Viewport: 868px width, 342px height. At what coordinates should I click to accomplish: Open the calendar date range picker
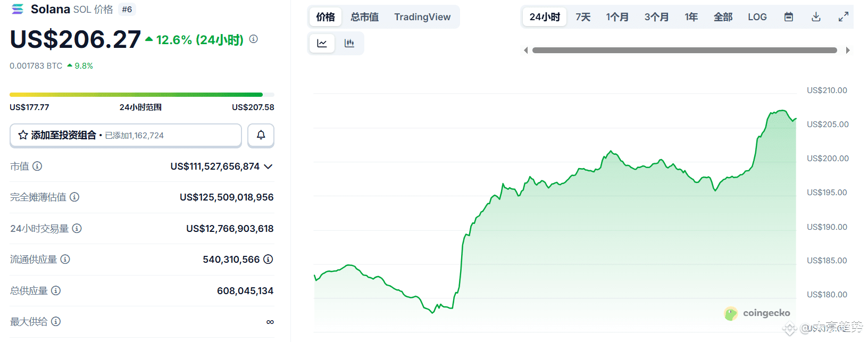[x=789, y=17]
